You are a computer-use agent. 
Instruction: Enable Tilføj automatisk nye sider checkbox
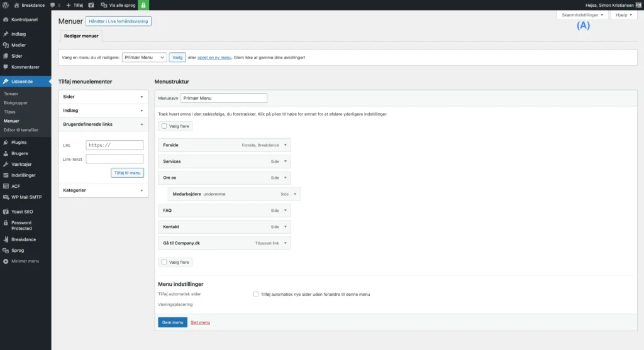point(256,294)
